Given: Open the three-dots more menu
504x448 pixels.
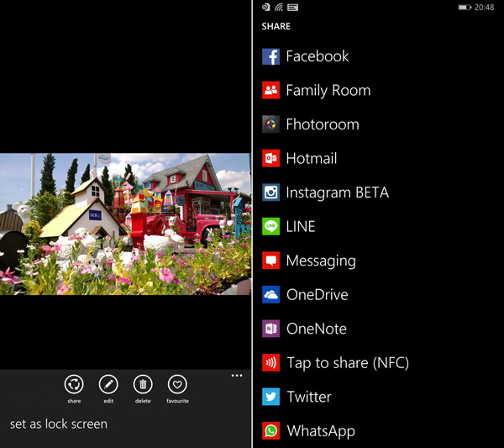Looking at the screenshot, I should 237,376.
